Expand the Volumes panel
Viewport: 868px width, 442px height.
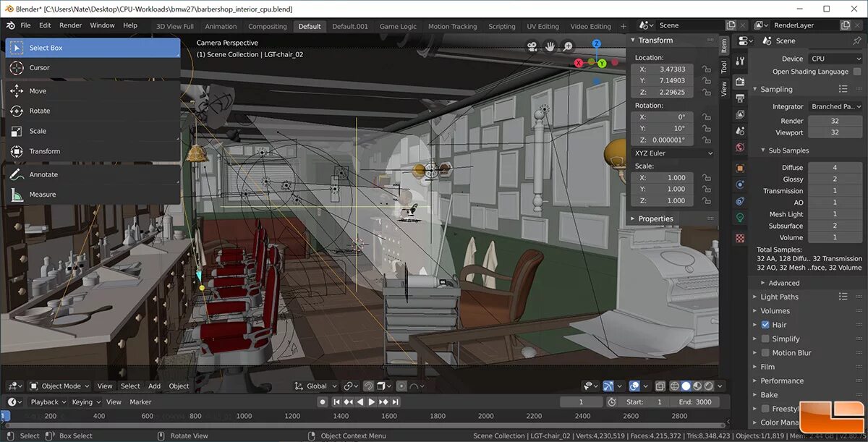tap(775, 311)
